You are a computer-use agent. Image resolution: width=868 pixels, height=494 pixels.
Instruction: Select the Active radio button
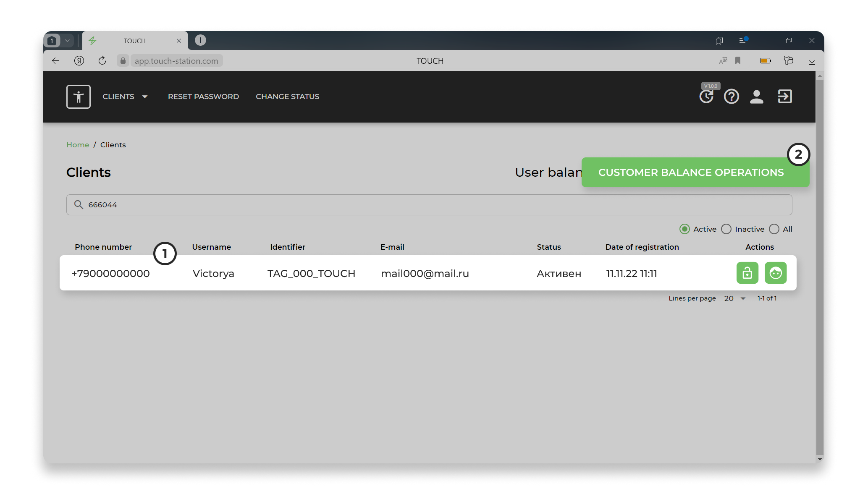684,229
